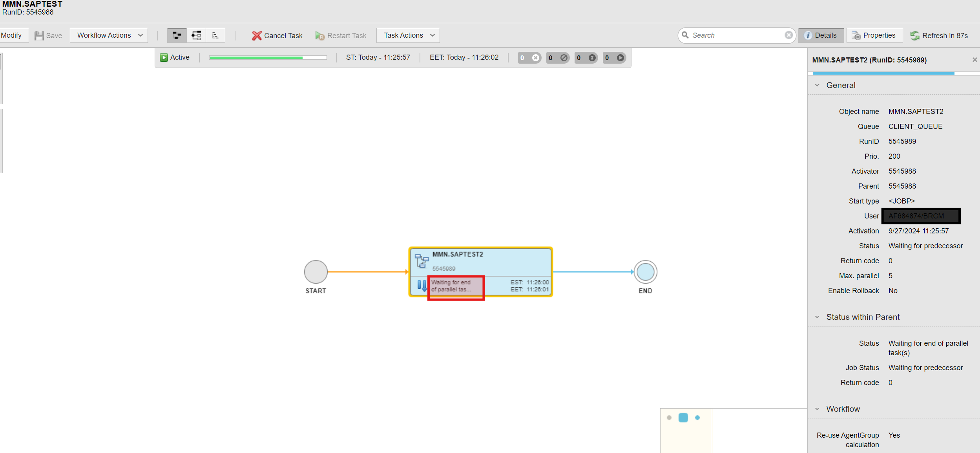Collapse the Workflow section chevron
The height and width of the screenshot is (453, 980).
[x=817, y=409]
